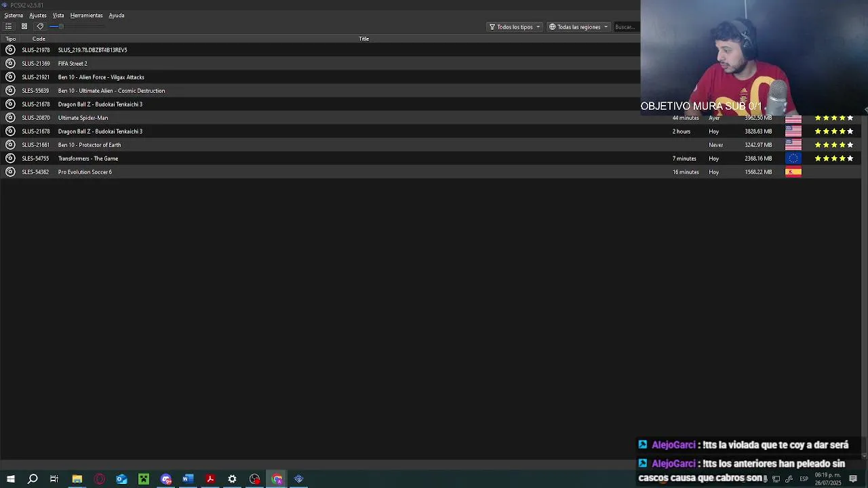Screen dimensions: 868x488
Task: Open Windows taskbar search
Action: point(33,479)
